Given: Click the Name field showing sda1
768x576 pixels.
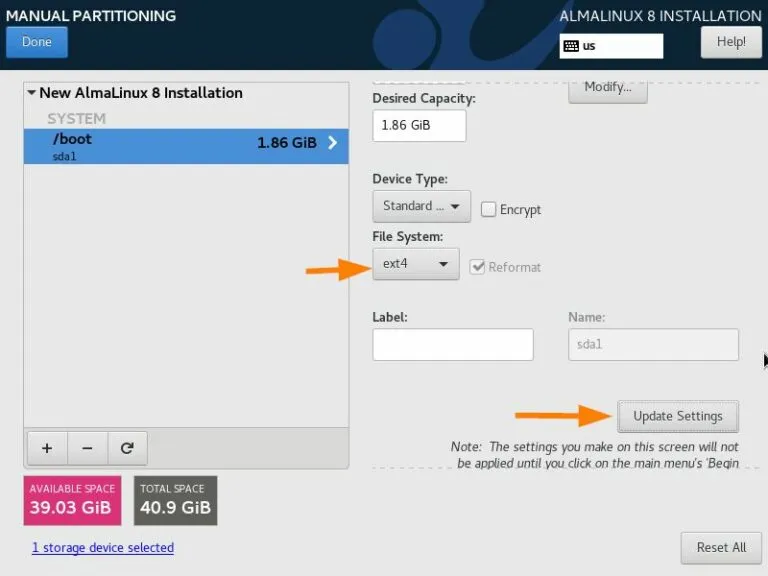Looking at the screenshot, I should tap(653, 344).
